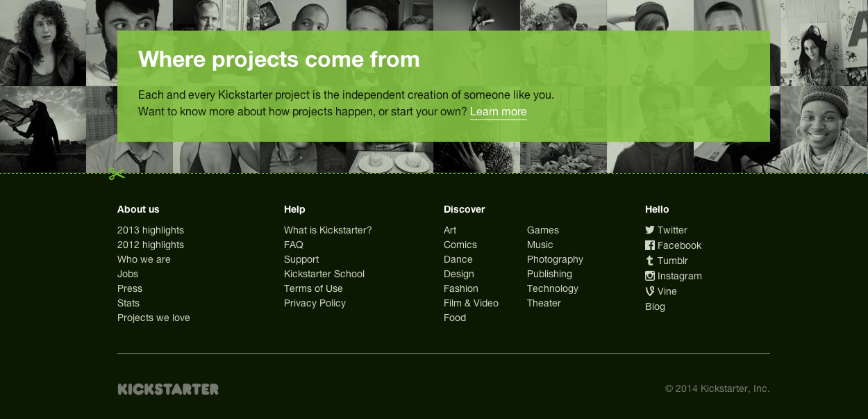This screenshot has width=868, height=419.
Task: Select the Technology category
Action: point(552,288)
